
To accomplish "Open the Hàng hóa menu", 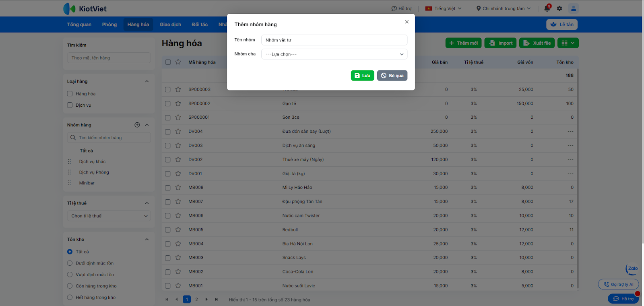I will 138,25.
